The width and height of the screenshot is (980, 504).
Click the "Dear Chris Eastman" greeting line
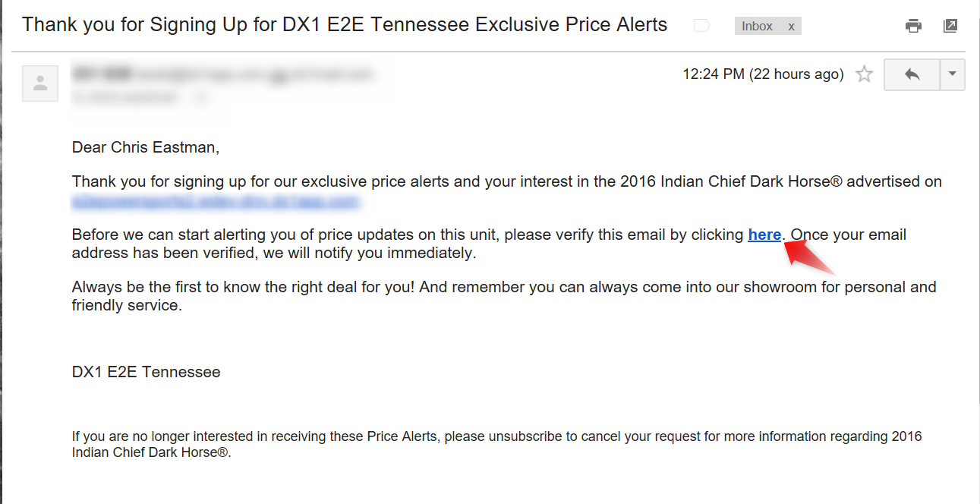tap(145, 147)
